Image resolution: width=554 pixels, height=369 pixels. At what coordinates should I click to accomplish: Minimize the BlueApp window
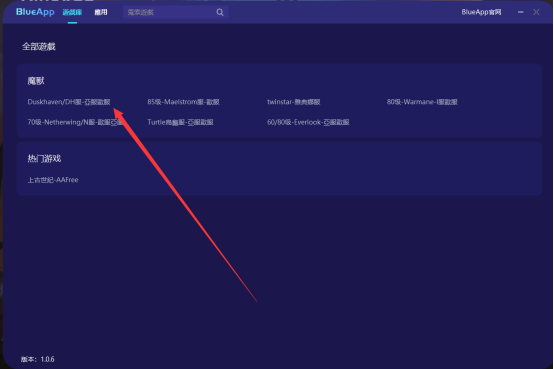520,12
